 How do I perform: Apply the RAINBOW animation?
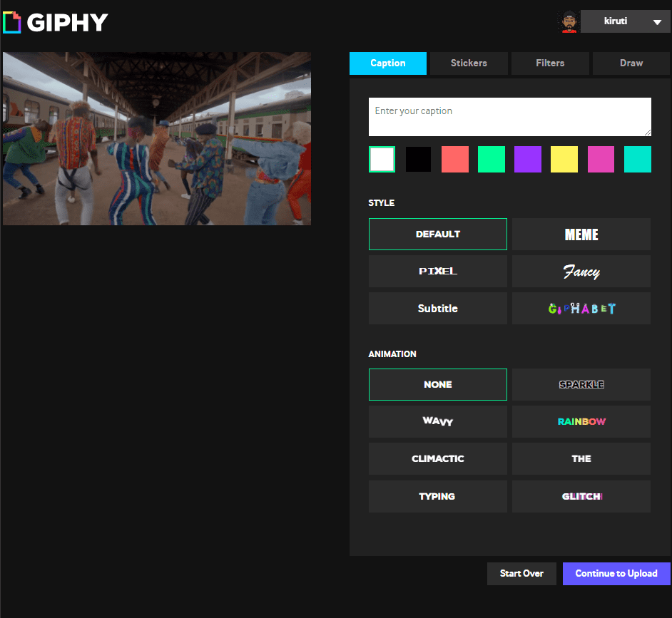coord(581,422)
